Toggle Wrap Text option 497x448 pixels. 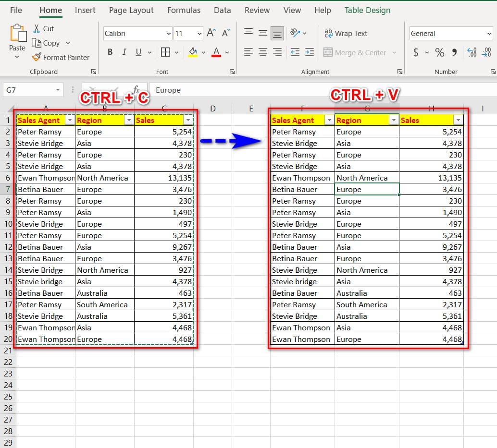(x=346, y=33)
